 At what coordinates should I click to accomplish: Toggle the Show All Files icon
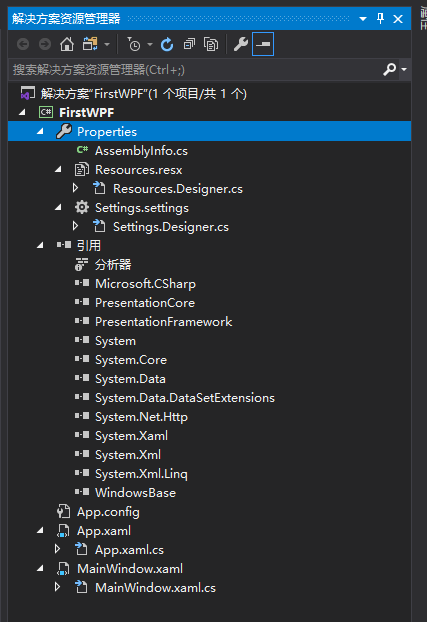(211, 44)
